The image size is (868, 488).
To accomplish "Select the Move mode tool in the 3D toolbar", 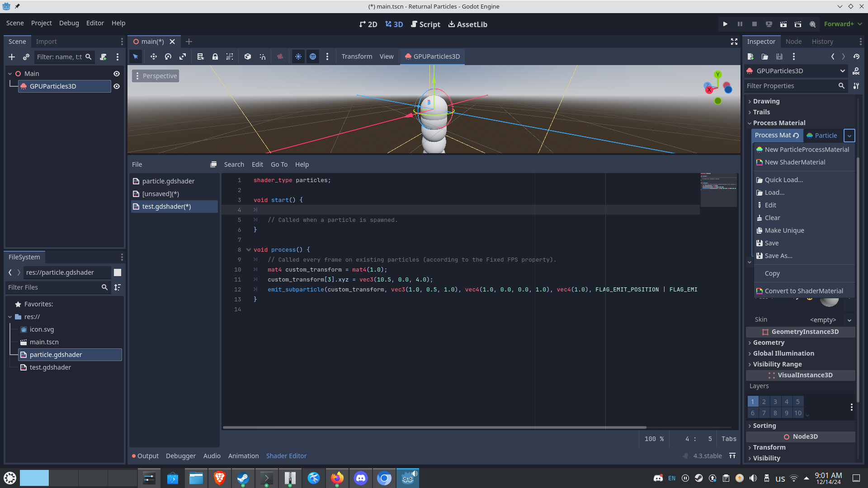I will [x=154, y=56].
